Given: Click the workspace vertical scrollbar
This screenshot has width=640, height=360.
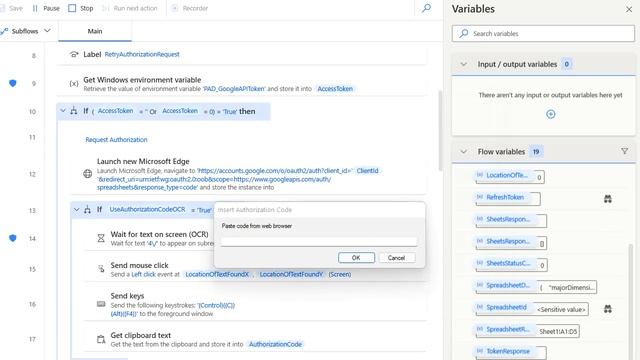Looking at the screenshot, I should 440,131.
